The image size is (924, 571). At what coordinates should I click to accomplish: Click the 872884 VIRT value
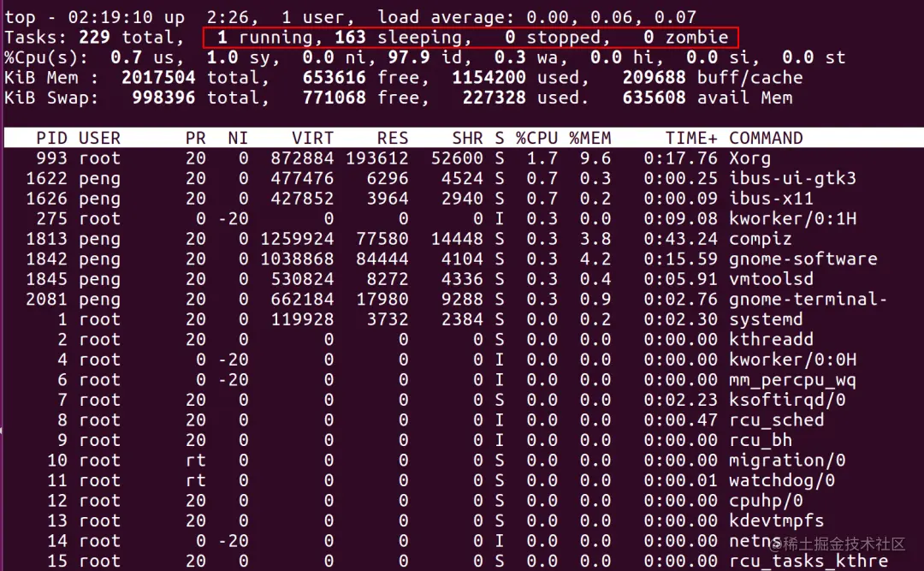tap(302, 158)
